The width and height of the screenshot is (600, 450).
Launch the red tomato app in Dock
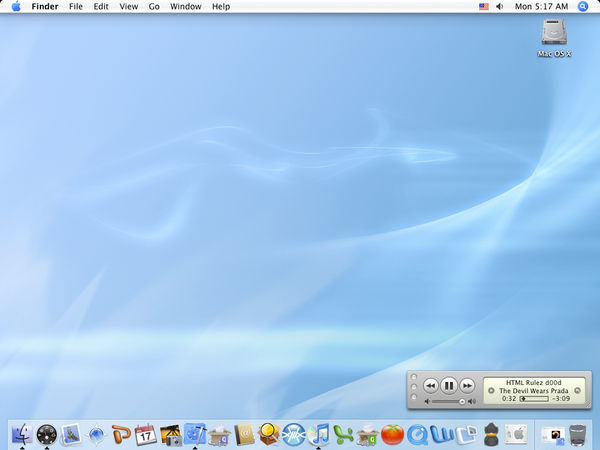point(392,435)
